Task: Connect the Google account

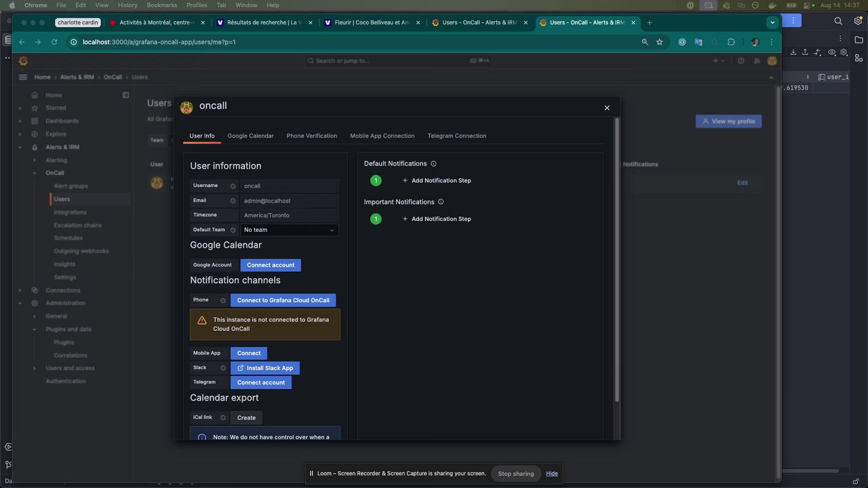Action: [271, 265]
